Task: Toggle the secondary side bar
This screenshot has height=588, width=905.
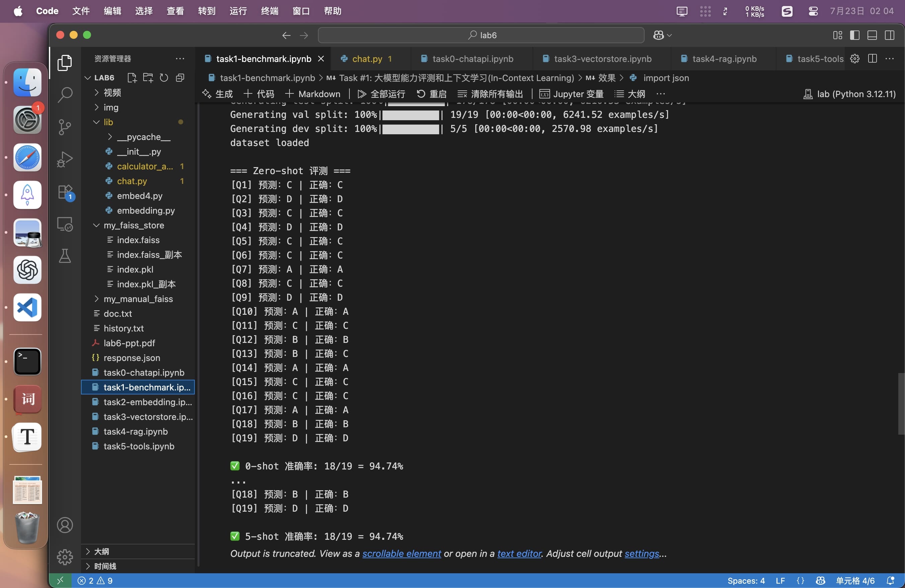Action: coord(889,35)
